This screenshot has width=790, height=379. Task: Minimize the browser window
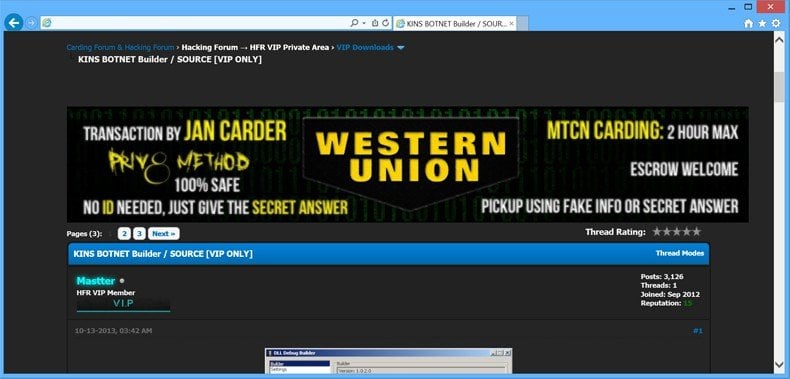[733, 7]
